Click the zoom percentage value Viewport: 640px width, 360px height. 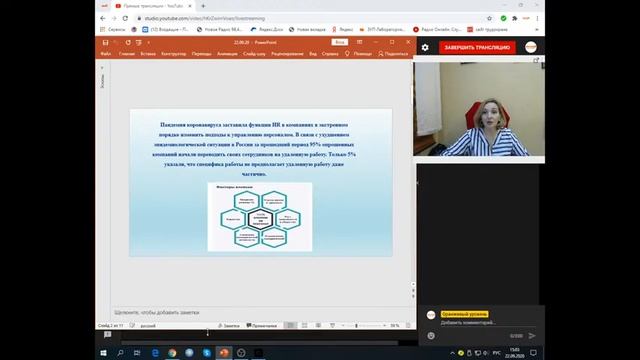(395, 326)
